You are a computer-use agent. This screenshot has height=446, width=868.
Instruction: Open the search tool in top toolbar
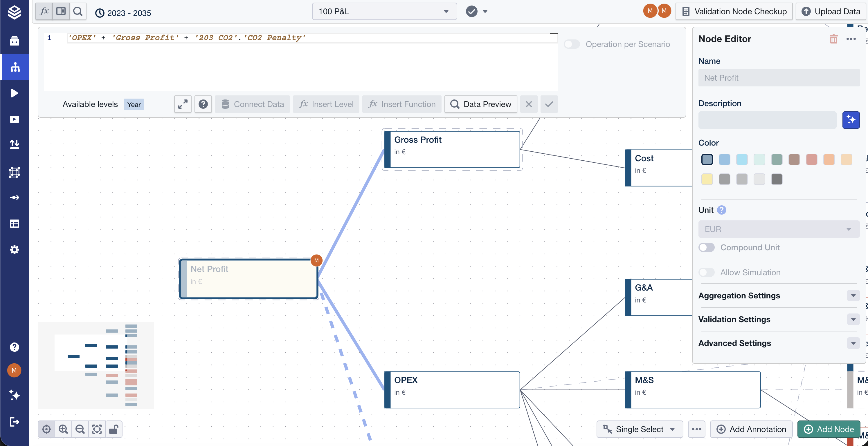tap(78, 11)
